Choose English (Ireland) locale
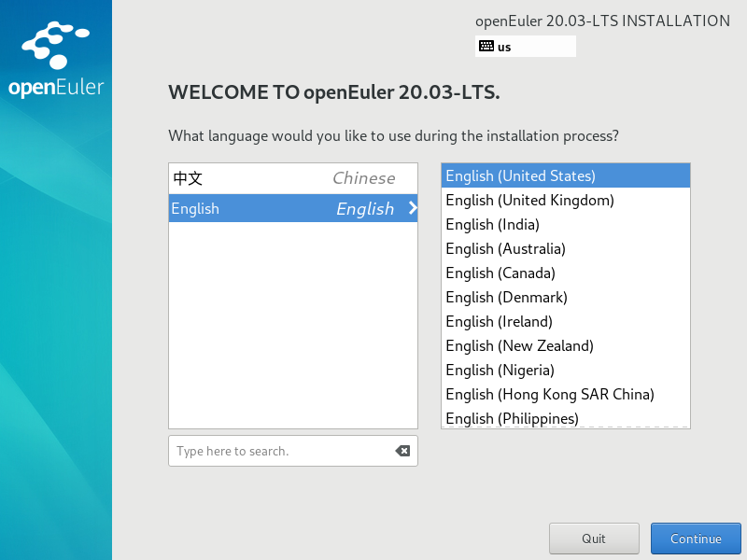Image resolution: width=747 pixels, height=560 pixels. pyautogui.click(x=566, y=321)
